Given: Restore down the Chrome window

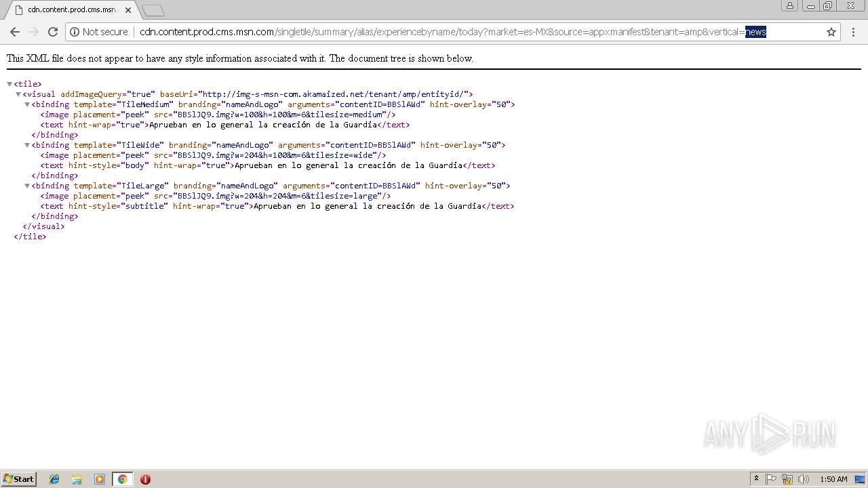Looking at the screenshot, I should [x=828, y=5].
